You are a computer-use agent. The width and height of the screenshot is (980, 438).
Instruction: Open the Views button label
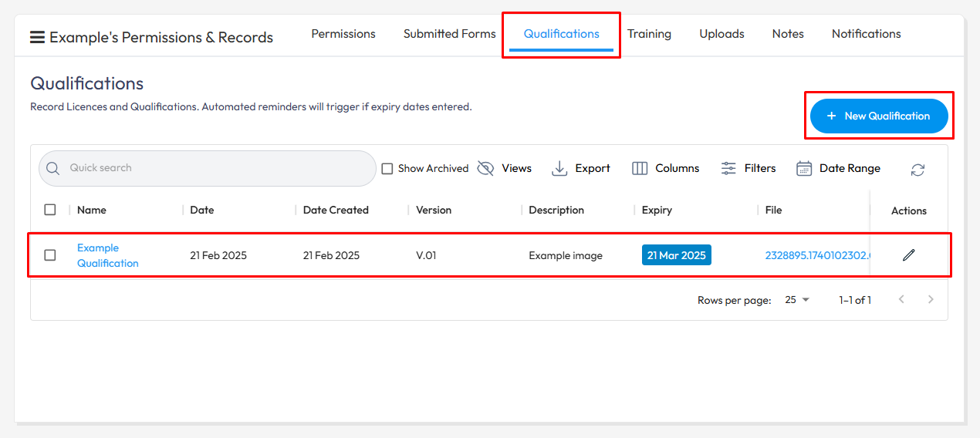516,168
